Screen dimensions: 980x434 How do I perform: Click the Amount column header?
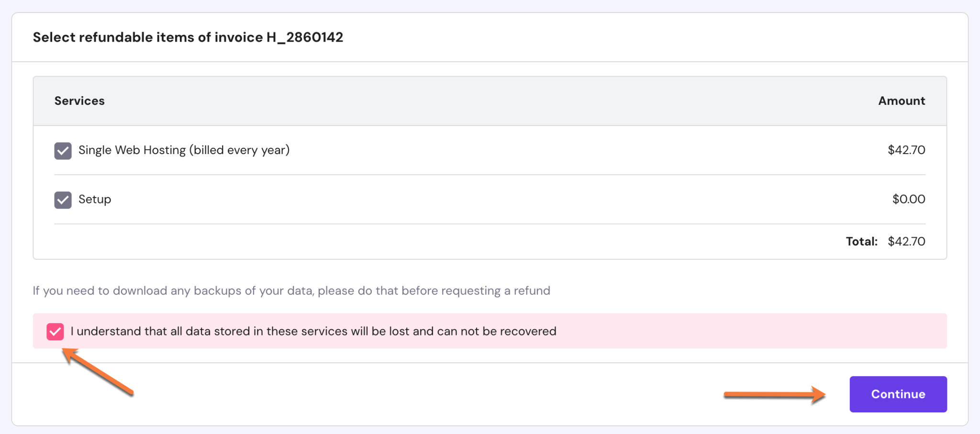pos(901,100)
